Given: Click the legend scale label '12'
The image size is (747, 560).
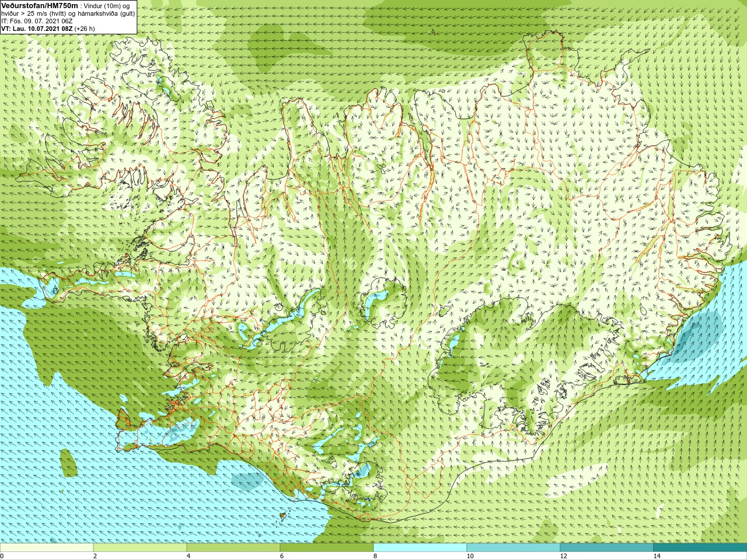Looking at the screenshot, I should point(563,556).
